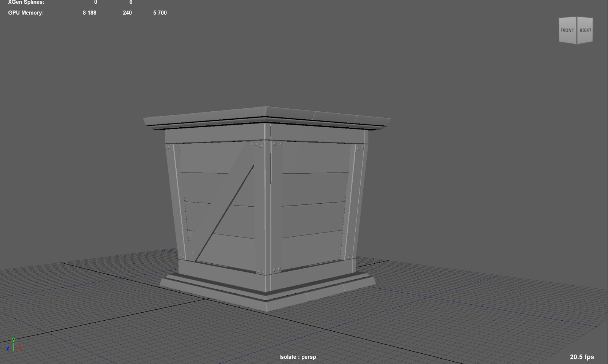
Task: Select the wooden crate model in viewport
Action: [267, 209]
